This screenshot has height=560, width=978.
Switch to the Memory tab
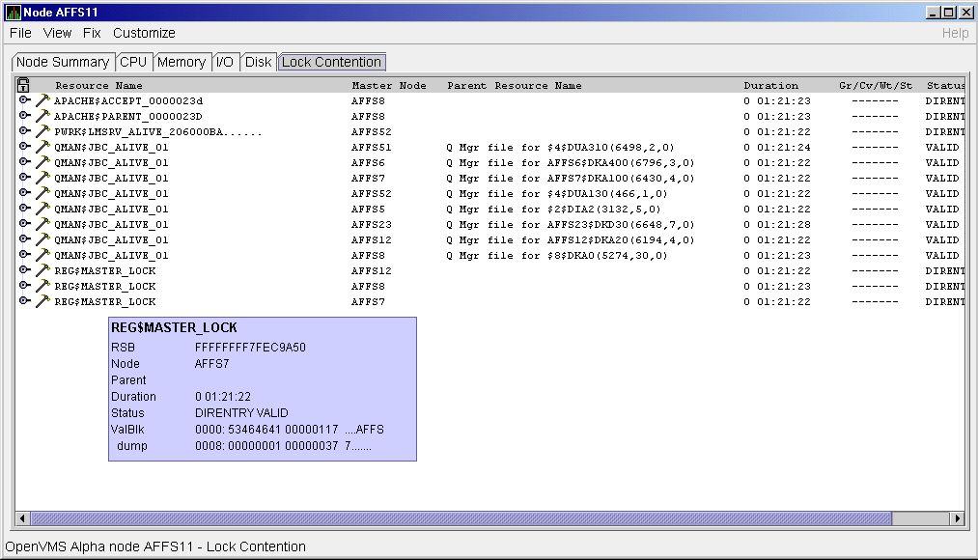coord(182,62)
